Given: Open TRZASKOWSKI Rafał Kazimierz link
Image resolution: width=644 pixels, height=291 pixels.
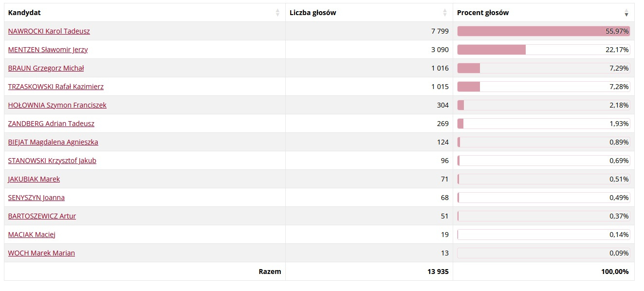Looking at the screenshot, I should pyautogui.click(x=56, y=87).
